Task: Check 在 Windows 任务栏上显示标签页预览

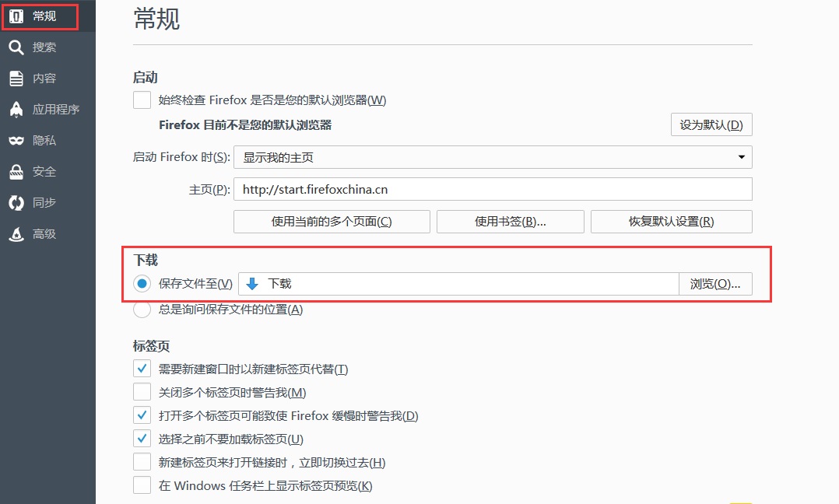Action: (142, 485)
